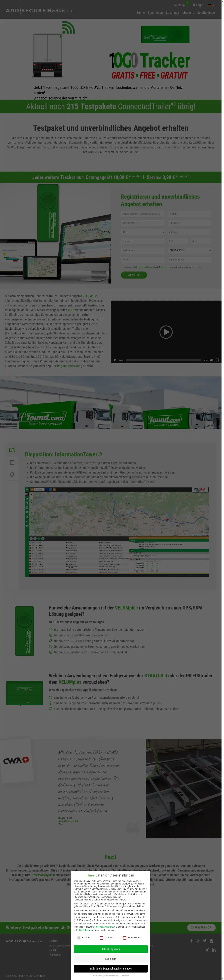Click the video progress bar
The height and width of the screenshot is (980, 224).
point(163,360)
